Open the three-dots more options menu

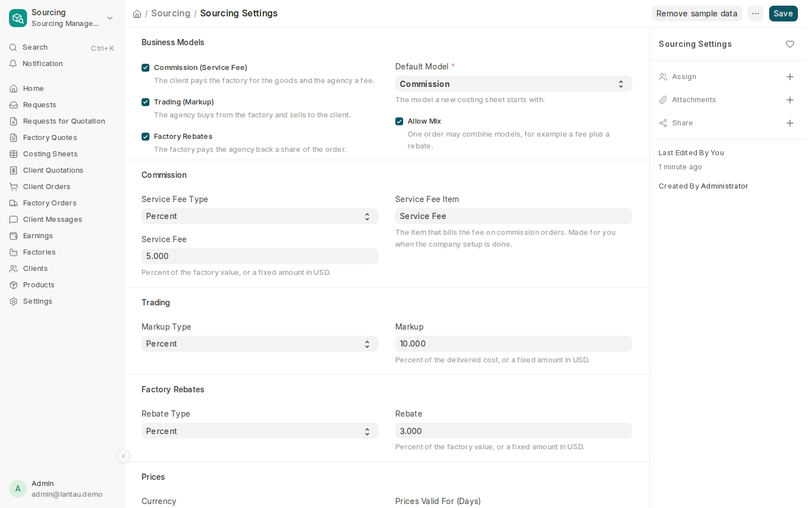pos(756,14)
